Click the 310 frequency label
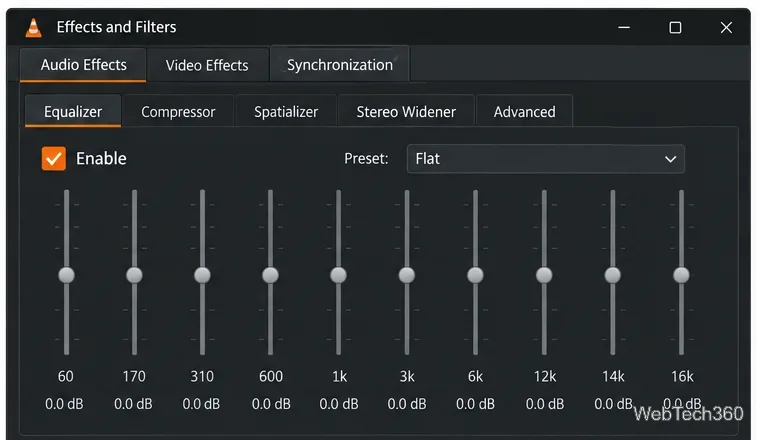 tap(202, 376)
